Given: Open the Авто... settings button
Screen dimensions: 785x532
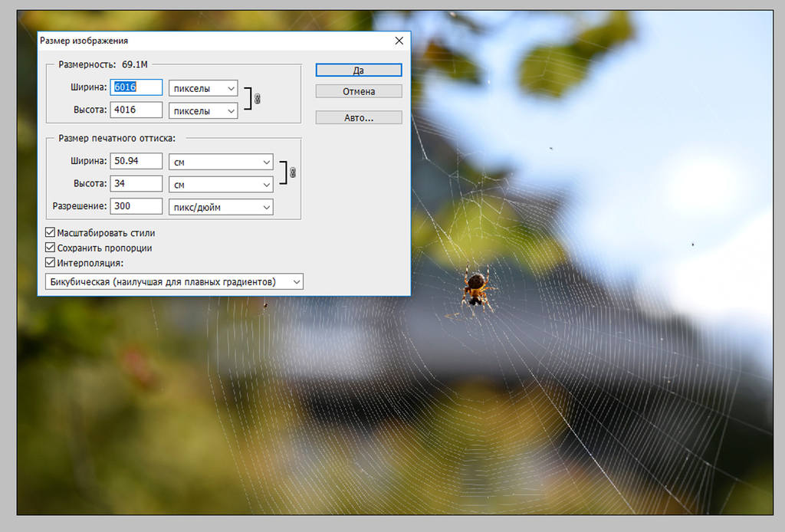Looking at the screenshot, I should pos(359,117).
